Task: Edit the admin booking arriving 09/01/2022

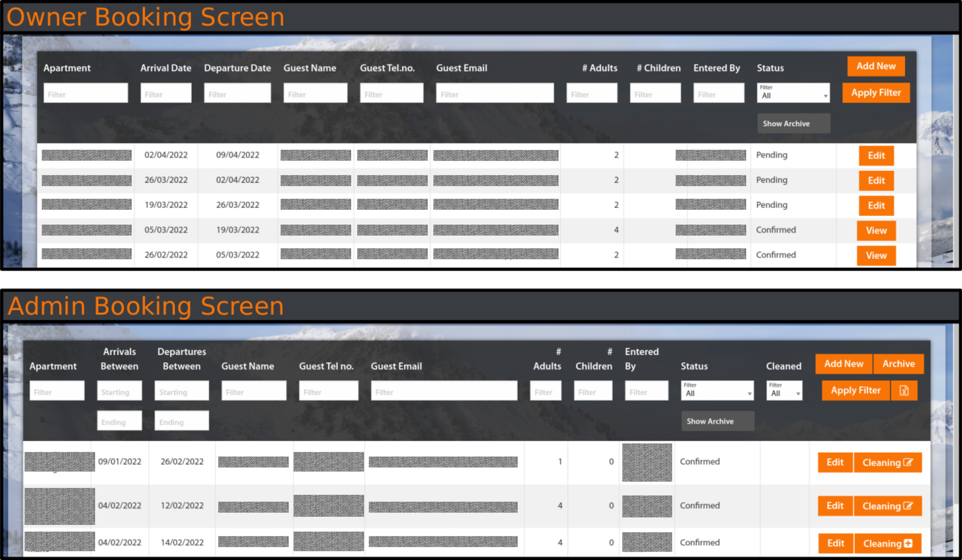Action: coord(835,462)
